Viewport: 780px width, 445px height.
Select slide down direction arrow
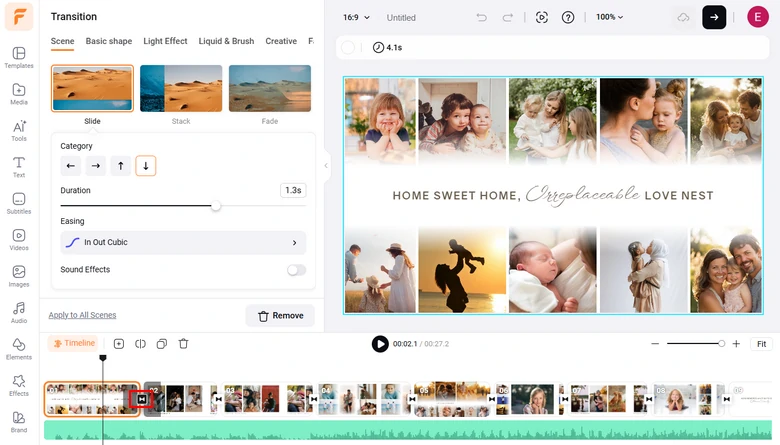pos(146,166)
